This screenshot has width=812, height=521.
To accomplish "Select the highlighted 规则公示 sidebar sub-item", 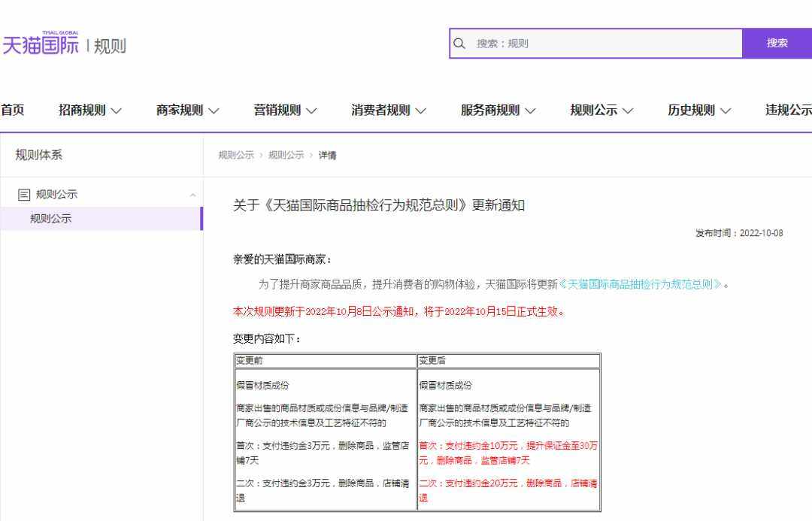I will (x=101, y=219).
